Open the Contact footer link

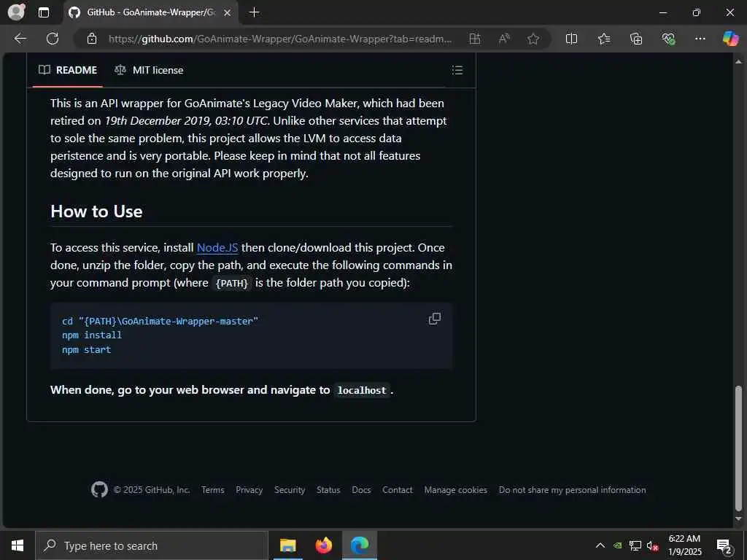[398, 490]
